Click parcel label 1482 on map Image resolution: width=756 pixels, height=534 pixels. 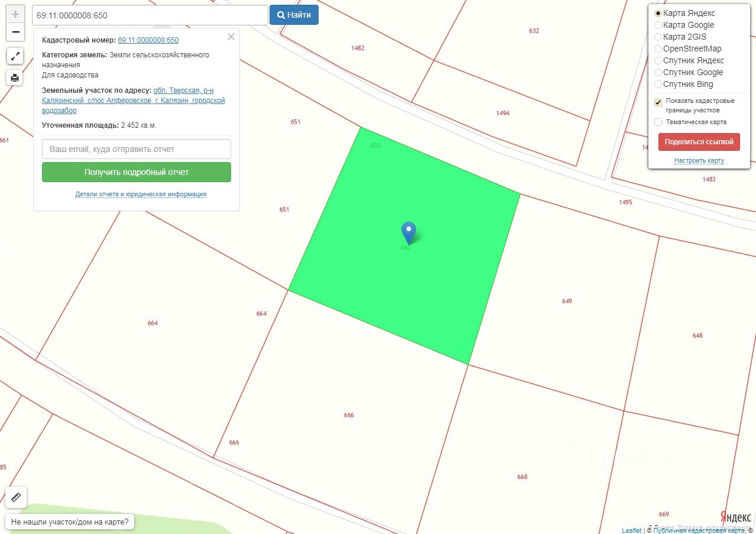tap(358, 48)
